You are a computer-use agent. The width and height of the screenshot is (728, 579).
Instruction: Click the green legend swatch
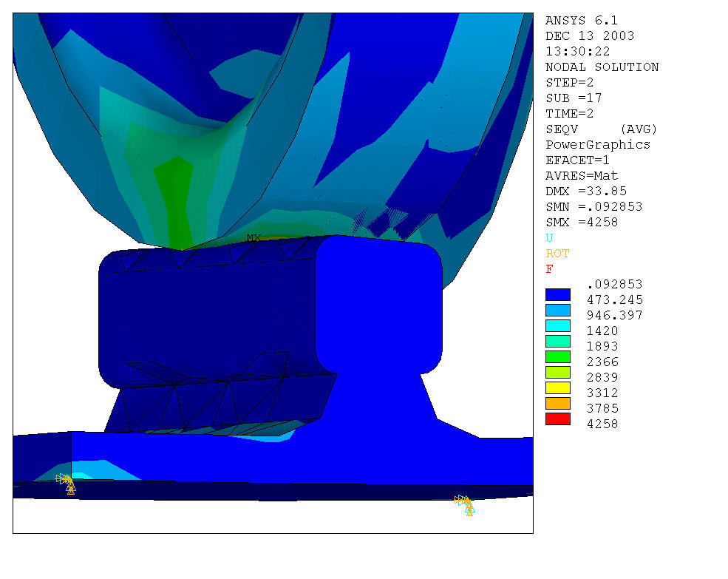pyautogui.click(x=557, y=357)
